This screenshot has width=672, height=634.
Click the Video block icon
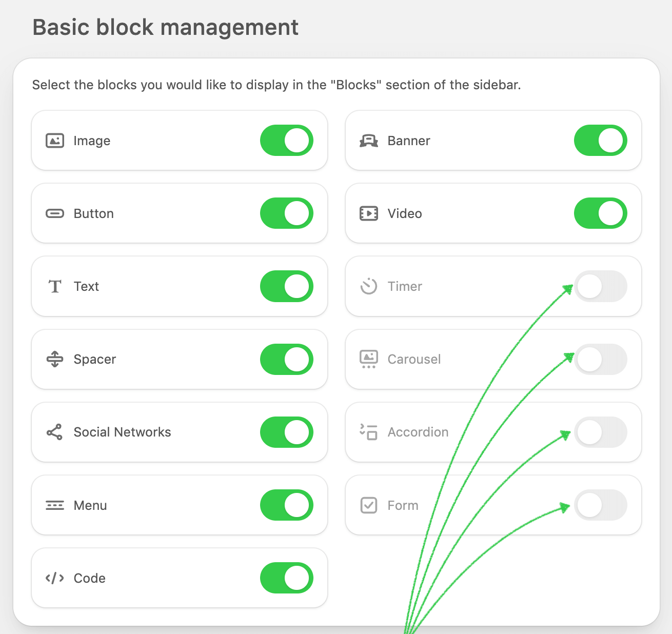tap(369, 213)
